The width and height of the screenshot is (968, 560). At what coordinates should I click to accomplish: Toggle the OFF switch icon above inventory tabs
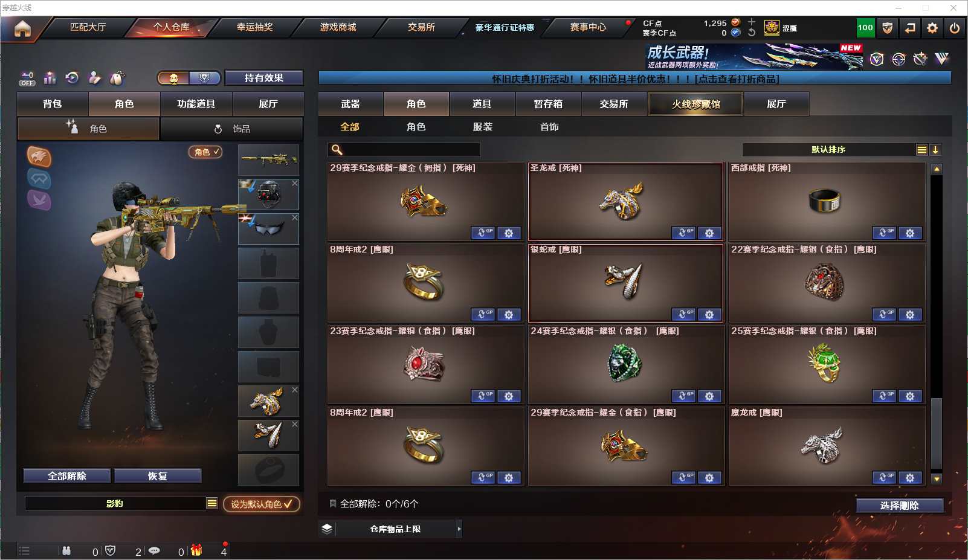click(x=27, y=79)
